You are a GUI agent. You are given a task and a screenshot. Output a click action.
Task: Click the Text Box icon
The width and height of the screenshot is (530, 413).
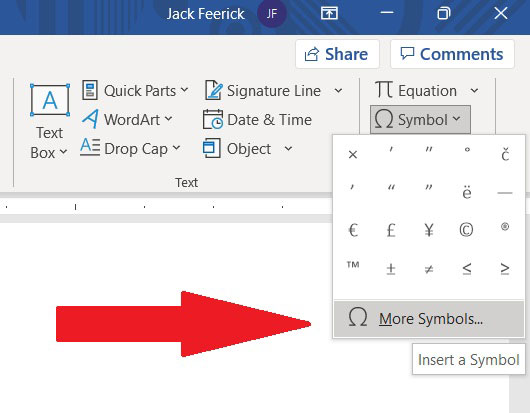(50, 100)
